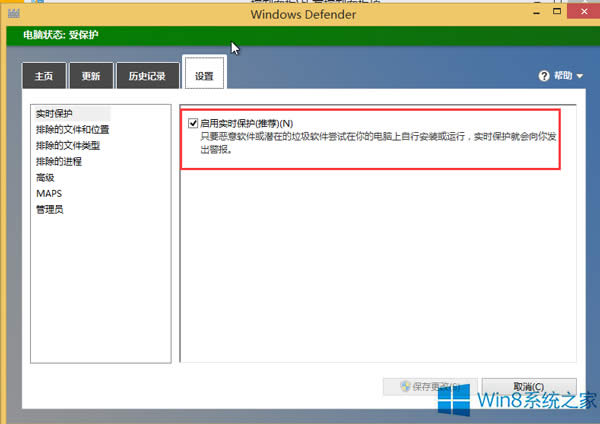The image size is (600, 424).
Task: Select 排除的进程 in settings list
Action: pos(59,162)
